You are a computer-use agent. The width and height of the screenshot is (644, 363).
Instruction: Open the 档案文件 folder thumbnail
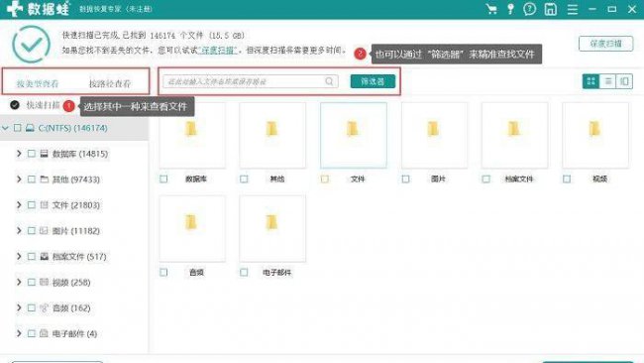point(514,136)
